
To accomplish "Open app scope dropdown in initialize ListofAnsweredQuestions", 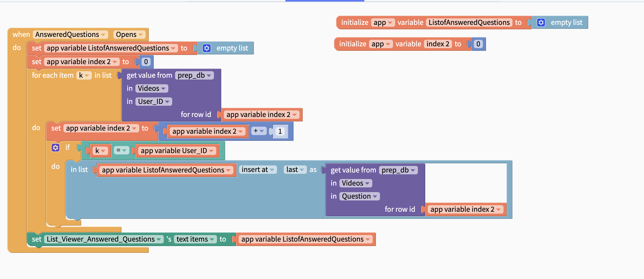I will 383,23.
